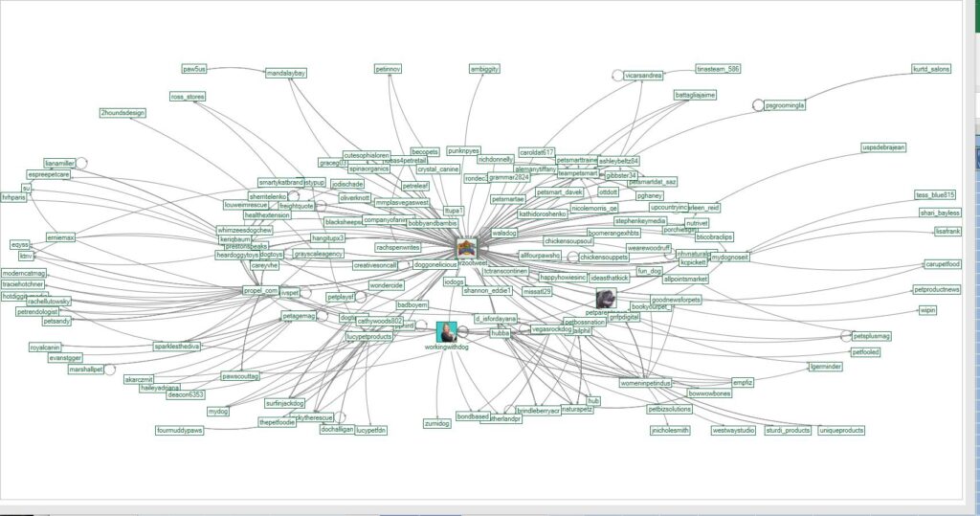Select the 'sparklesthediva' node
Viewport: 980px width, 516px height.
tap(177, 346)
